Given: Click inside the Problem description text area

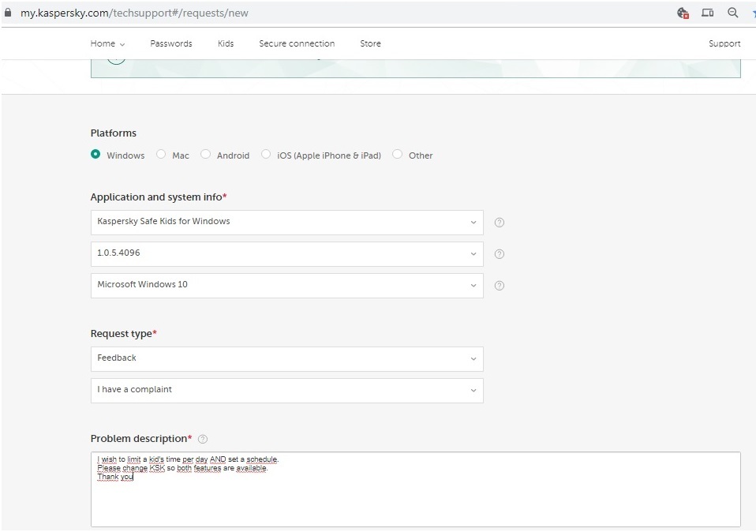Looking at the screenshot, I should [415, 497].
